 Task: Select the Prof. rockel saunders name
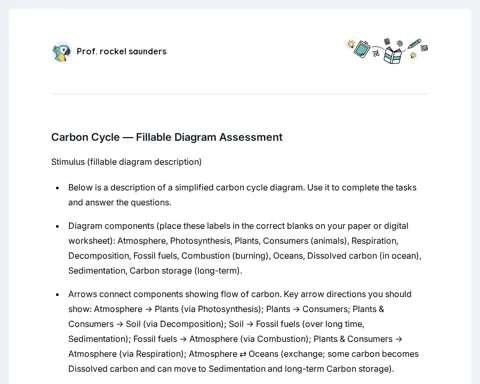tap(121, 51)
